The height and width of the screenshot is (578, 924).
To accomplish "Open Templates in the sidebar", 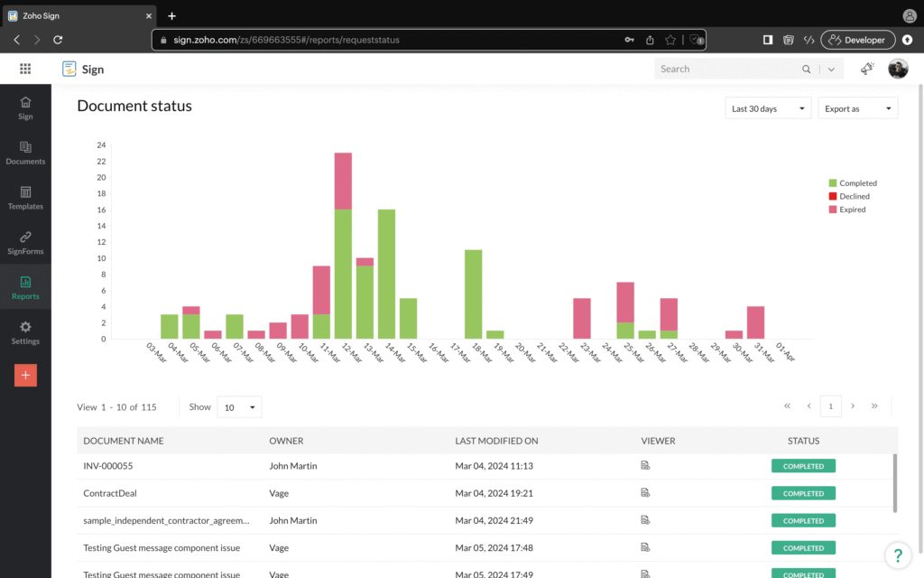I will click(x=25, y=198).
